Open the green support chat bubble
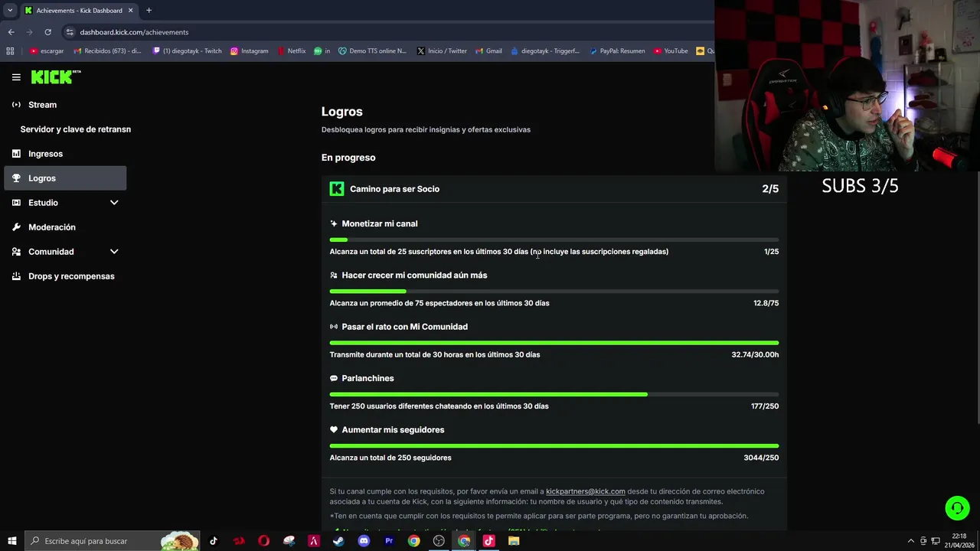 957,508
